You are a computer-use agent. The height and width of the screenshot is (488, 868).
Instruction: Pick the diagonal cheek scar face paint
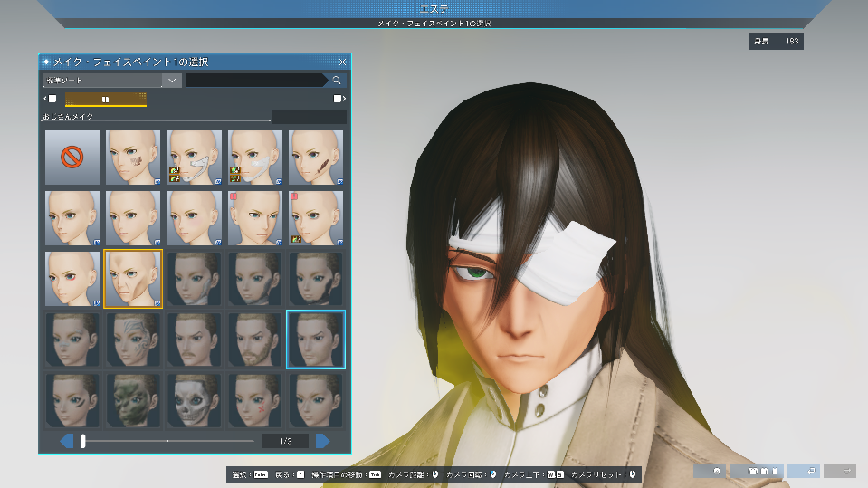coord(316,158)
